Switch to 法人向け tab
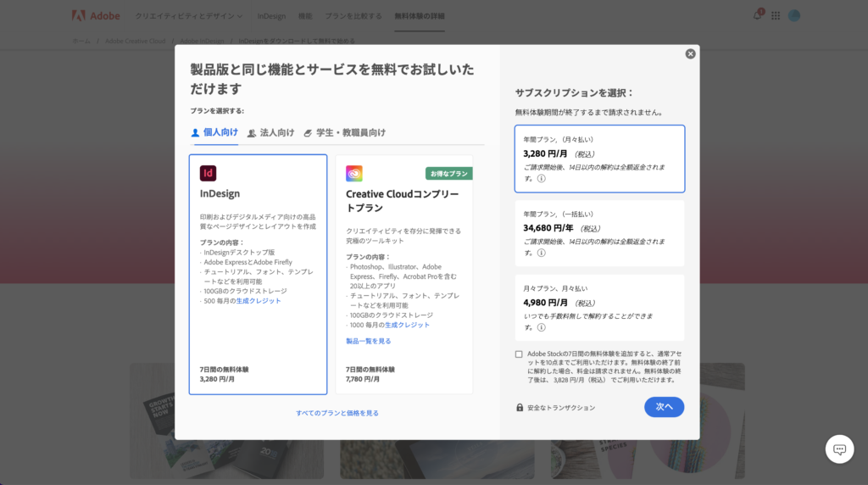The width and height of the screenshot is (868, 485). (x=270, y=133)
